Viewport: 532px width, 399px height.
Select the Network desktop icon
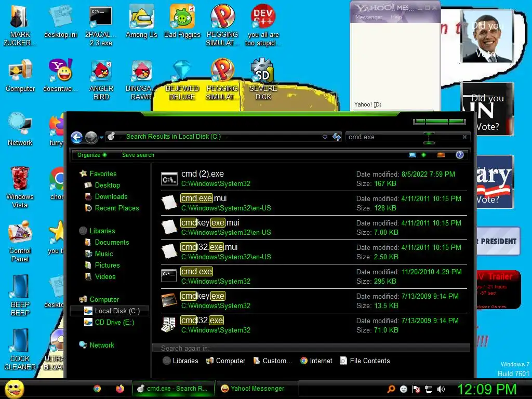pyautogui.click(x=20, y=129)
